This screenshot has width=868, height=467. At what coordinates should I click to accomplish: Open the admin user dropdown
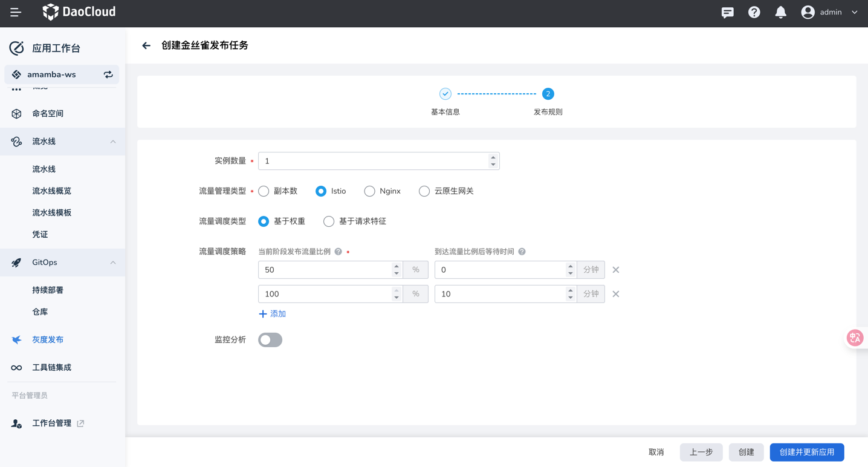pos(829,12)
